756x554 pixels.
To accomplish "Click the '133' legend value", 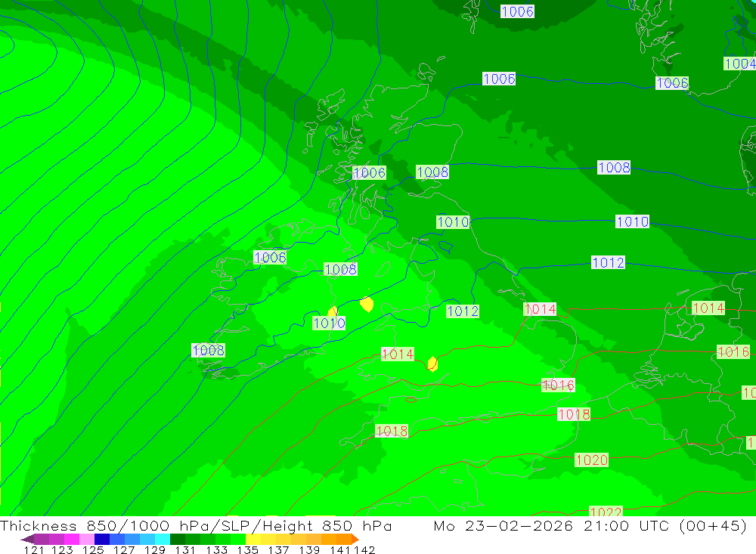I will 216,549.
